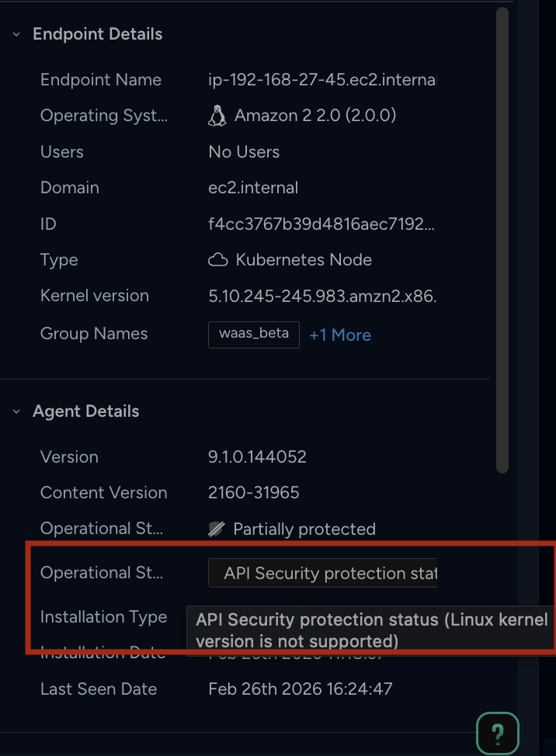The height and width of the screenshot is (756, 556).
Task: Select the waas_beta group tag
Action: coord(254,334)
